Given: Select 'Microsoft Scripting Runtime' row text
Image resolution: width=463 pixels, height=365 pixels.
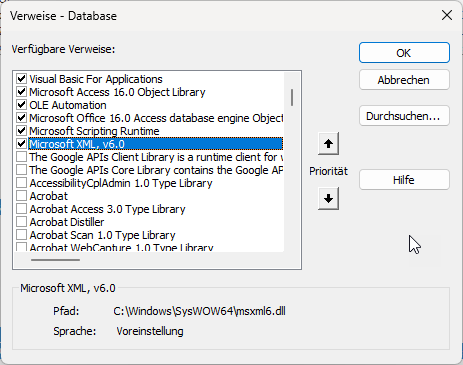Looking at the screenshot, I should (x=94, y=131).
